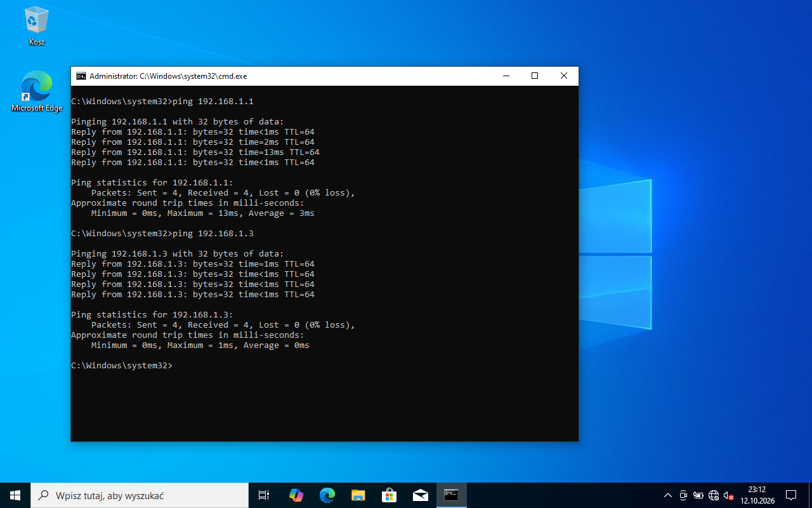Launch Copilot from the taskbar
The width and height of the screenshot is (812, 508).
(x=296, y=495)
